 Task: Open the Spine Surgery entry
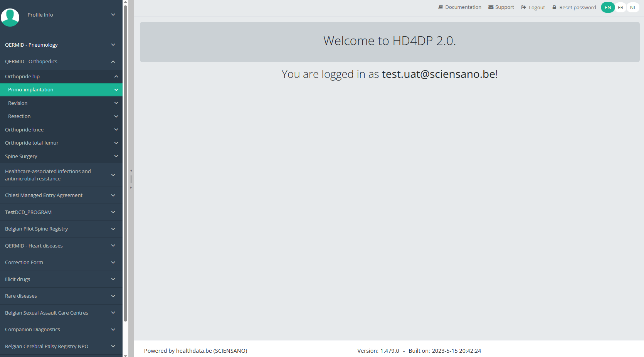coord(21,156)
